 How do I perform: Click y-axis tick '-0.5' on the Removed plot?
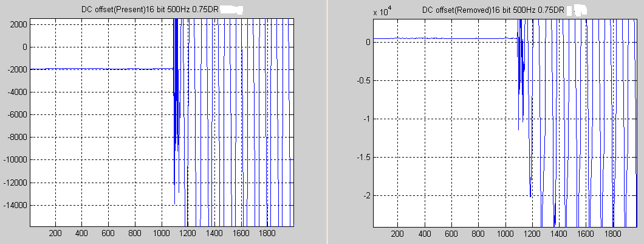tap(363, 80)
